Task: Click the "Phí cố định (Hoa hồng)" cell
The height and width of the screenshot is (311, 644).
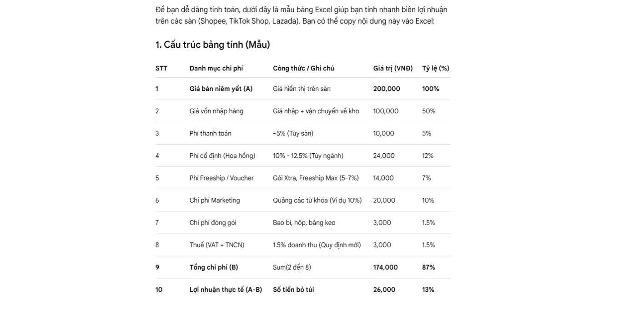Action: click(x=222, y=155)
